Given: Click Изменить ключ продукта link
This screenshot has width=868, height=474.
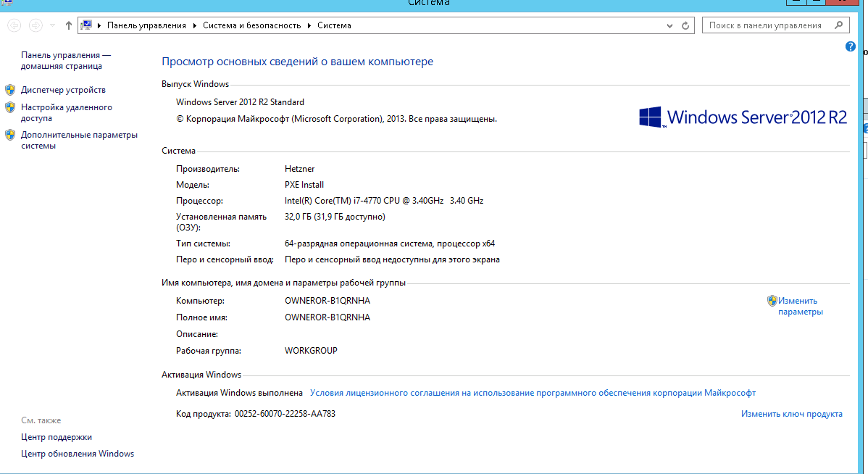Looking at the screenshot, I should [792, 414].
